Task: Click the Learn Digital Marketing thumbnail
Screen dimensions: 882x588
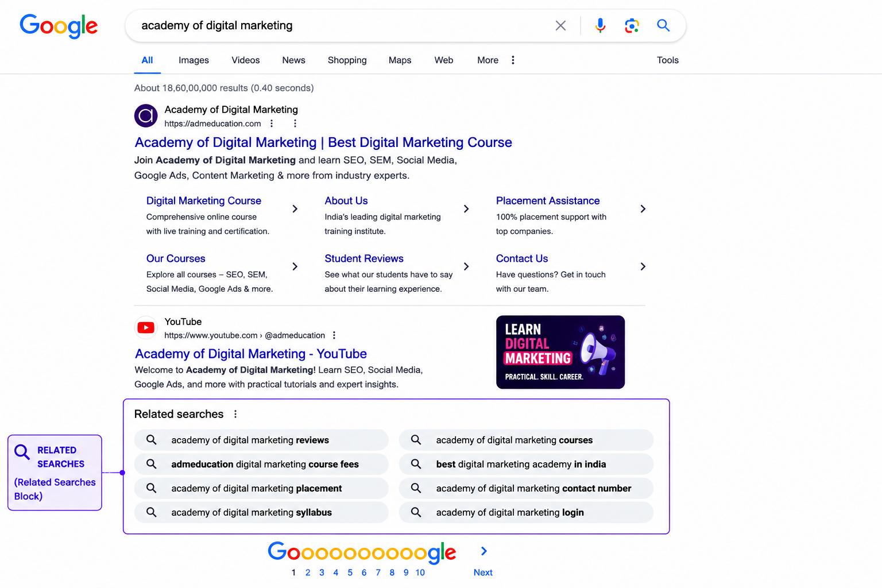Action: (x=560, y=352)
